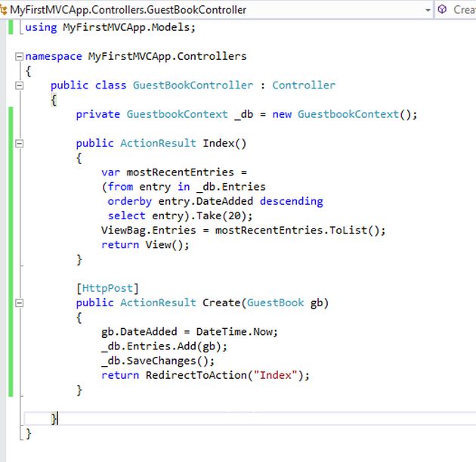Click the class icon beside MyFirstMVCApp.Controllers.GuestBookController
476x462 pixels.
pos(3,10)
